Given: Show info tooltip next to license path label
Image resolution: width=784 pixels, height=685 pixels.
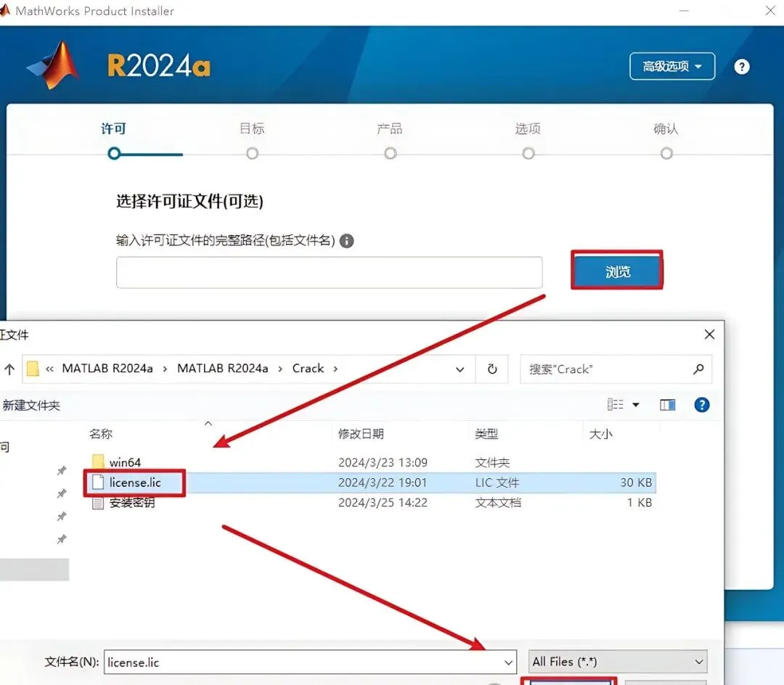Looking at the screenshot, I should (346, 241).
